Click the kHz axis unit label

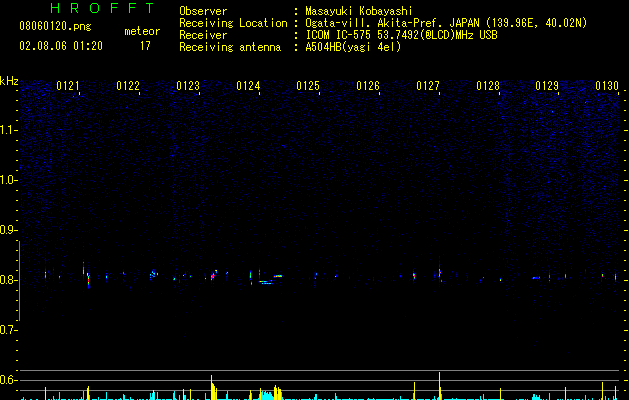click(9, 81)
